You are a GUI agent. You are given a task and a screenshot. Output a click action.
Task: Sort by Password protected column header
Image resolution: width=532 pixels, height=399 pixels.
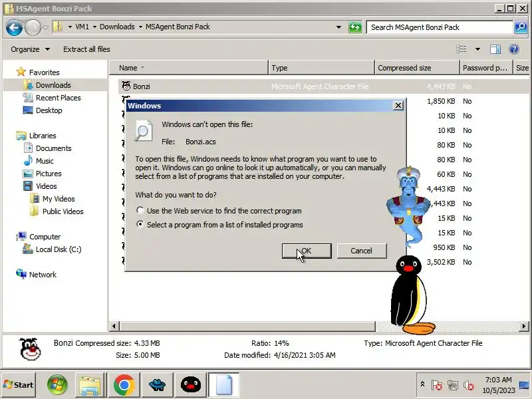[x=486, y=68]
